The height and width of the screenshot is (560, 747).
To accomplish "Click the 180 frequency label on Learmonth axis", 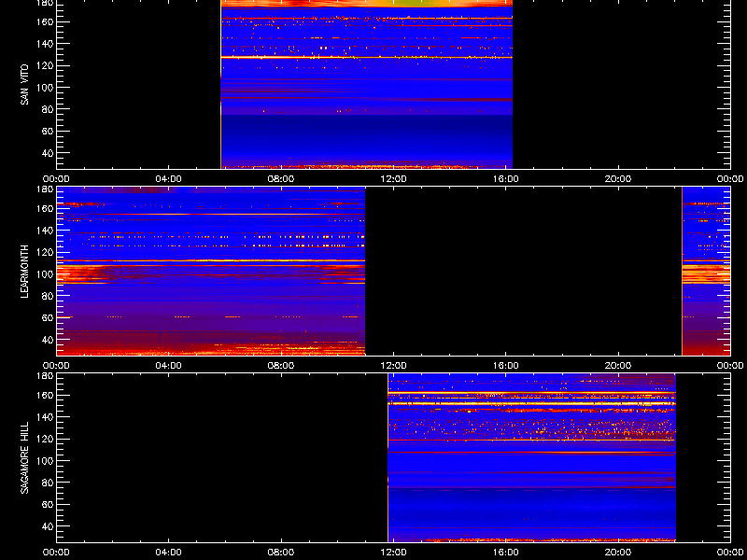I will point(46,189).
